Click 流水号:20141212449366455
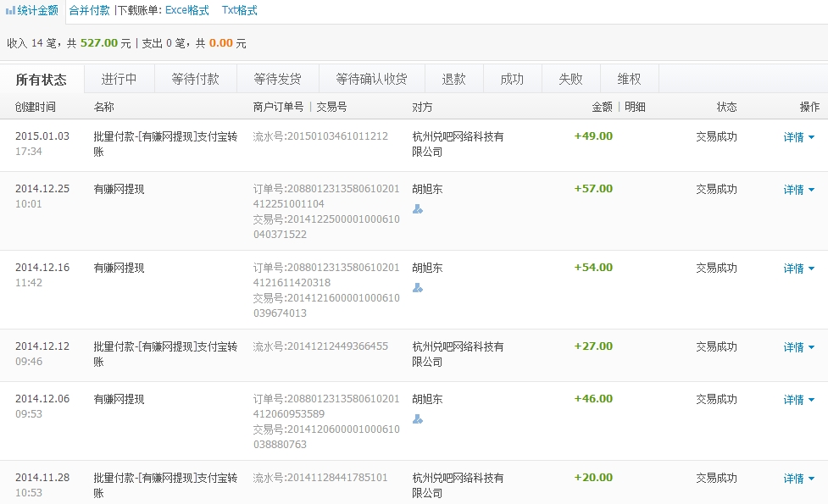This screenshot has width=828, height=504. (x=320, y=346)
